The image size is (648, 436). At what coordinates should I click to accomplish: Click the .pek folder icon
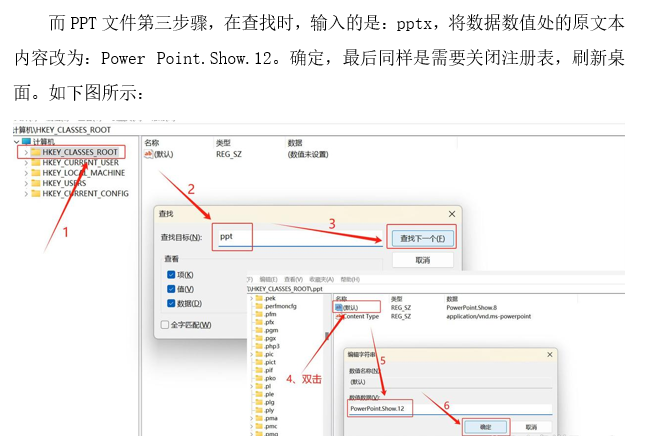260,298
